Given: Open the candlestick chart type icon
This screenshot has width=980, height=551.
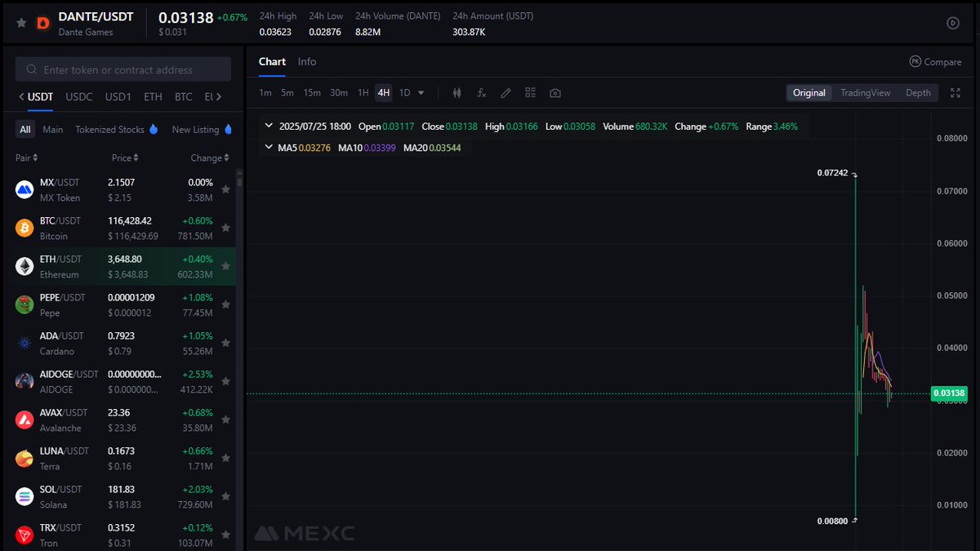Looking at the screenshot, I should pos(457,93).
